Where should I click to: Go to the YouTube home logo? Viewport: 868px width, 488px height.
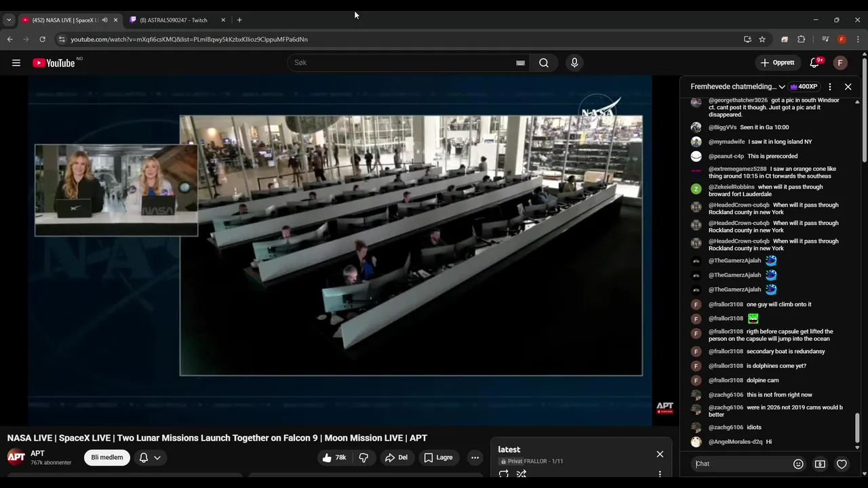pos(54,63)
